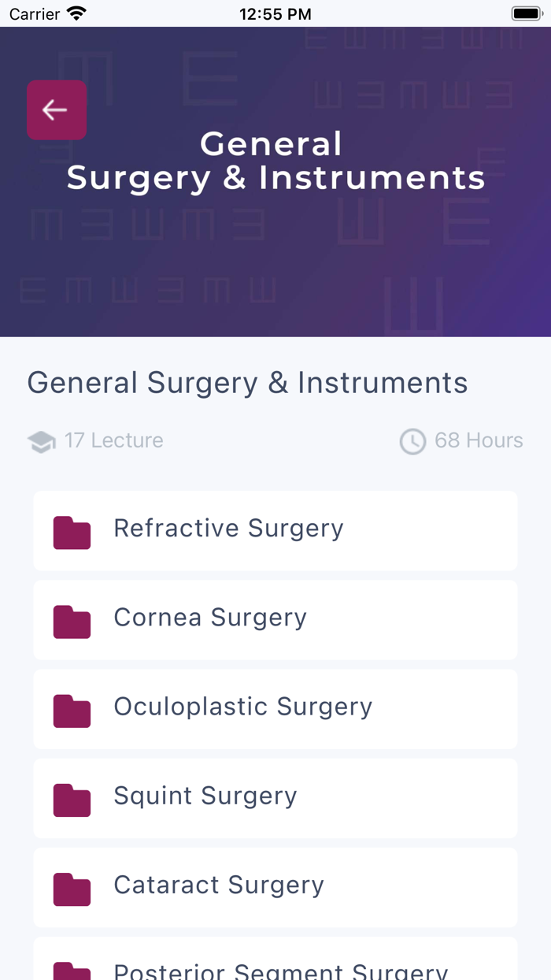Tap the battery indicator in the status bar
551x980 pixels.
[526, 13]
